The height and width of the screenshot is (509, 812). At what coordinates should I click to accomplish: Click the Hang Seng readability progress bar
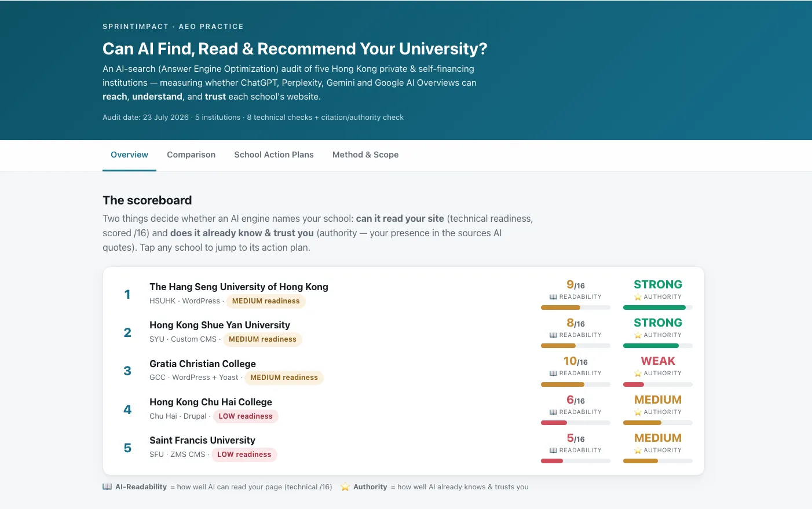pos(576,307)
